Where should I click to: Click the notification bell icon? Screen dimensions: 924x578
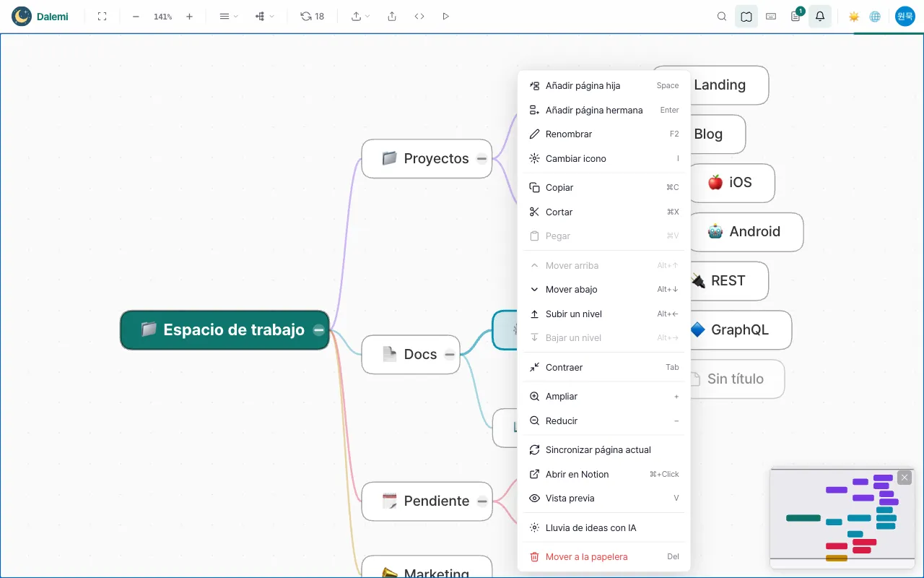[820, 16]
